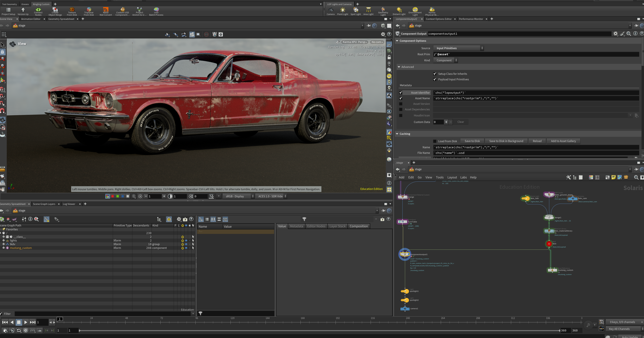Enable the Load from Disk checkbox
The height and width of the screenshot is (338, 644).
(x=435, y=141)
